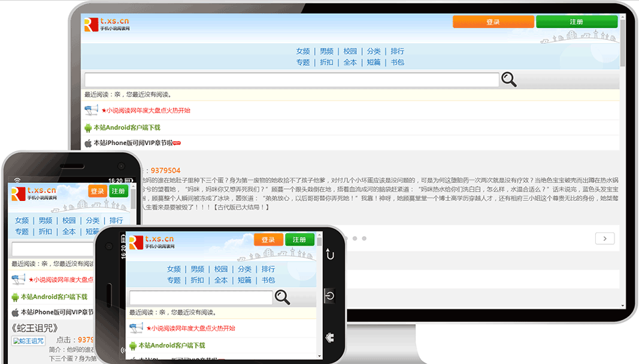Click the R logo on the portrait phone

pyautogui.click(x=19, y=194)
